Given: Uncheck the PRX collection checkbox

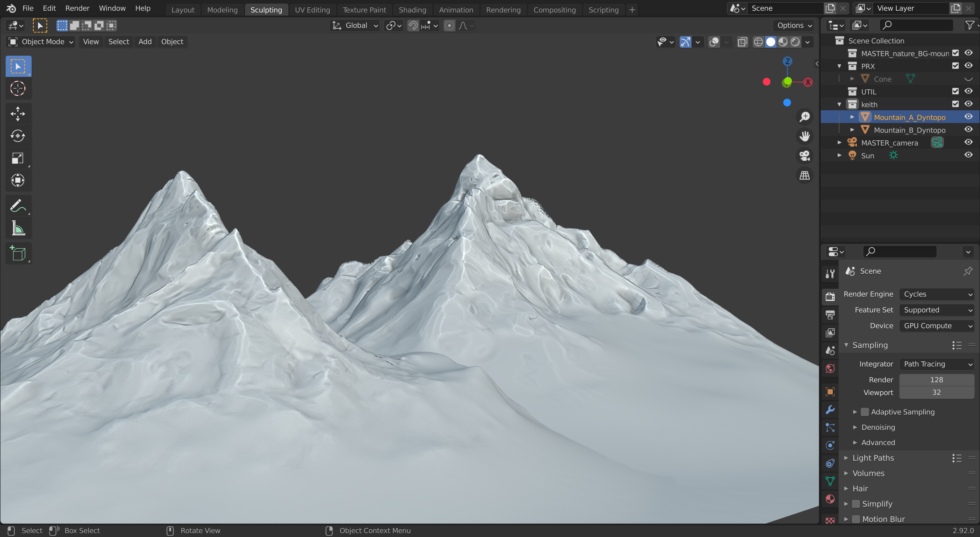Looking at the screenshot, I should click(955, 66).
